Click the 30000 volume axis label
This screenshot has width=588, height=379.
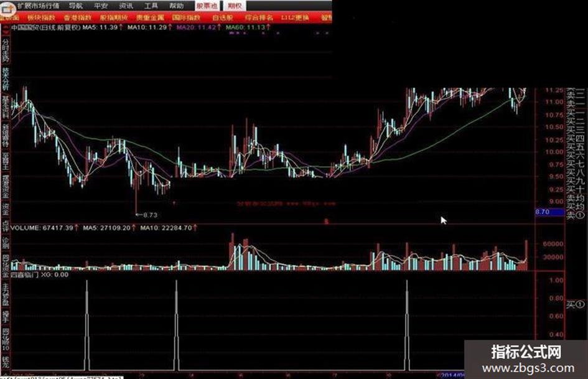click(x=553, y=258)
